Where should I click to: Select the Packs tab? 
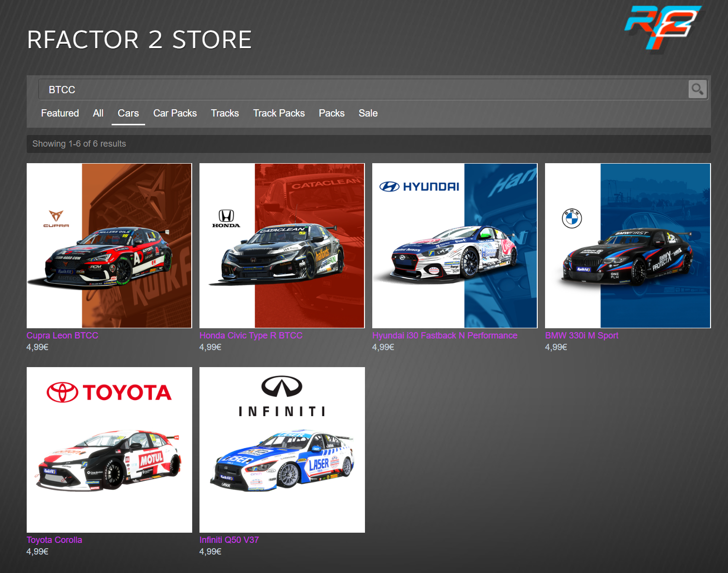[331, 113]
